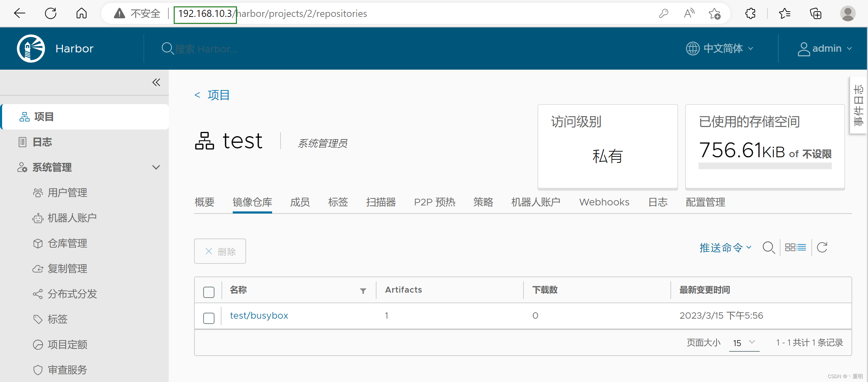
Task: Open 推送命令 dropdown
Action: 725,248
